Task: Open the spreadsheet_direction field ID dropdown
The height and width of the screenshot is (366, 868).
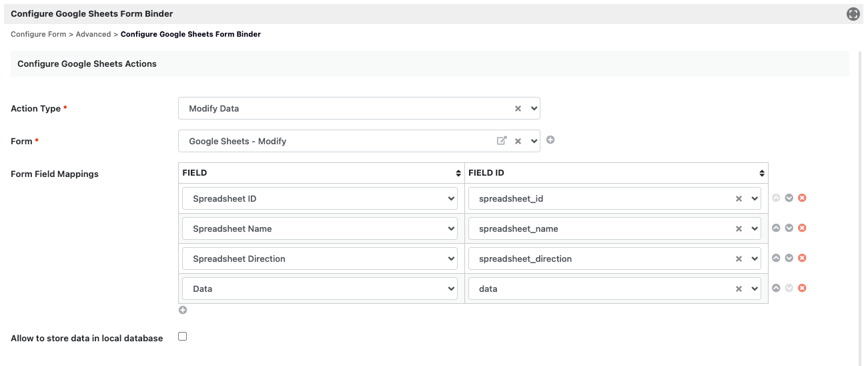Action: [x=755, y=259]
